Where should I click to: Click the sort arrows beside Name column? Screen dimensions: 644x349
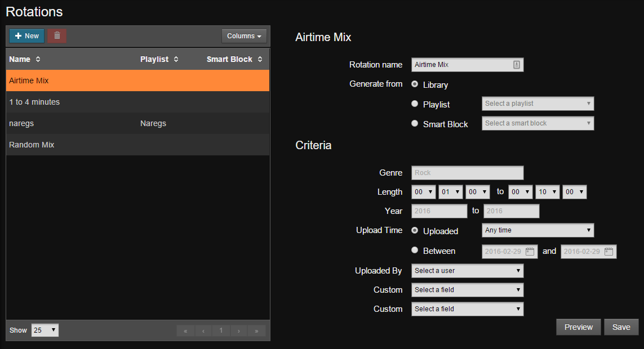click(x=38, y=59)
